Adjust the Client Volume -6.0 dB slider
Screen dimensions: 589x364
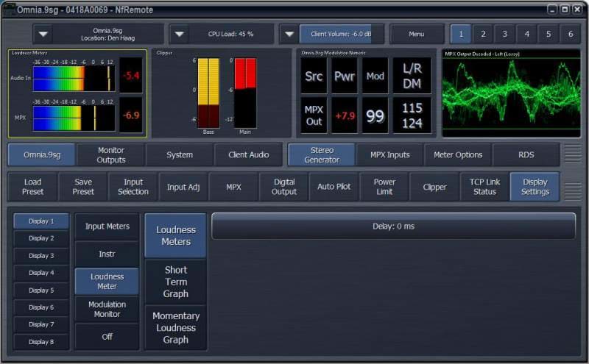[x=342, y=34]
